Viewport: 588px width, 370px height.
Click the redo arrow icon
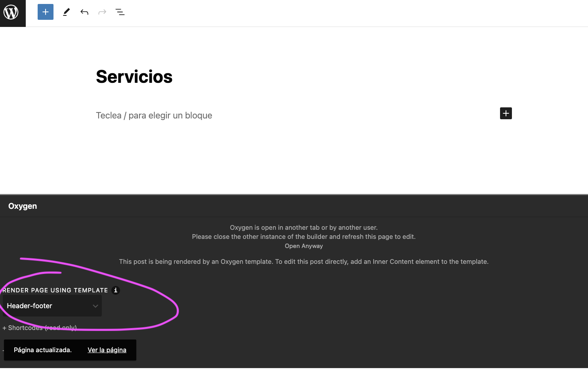click(102, 12)
